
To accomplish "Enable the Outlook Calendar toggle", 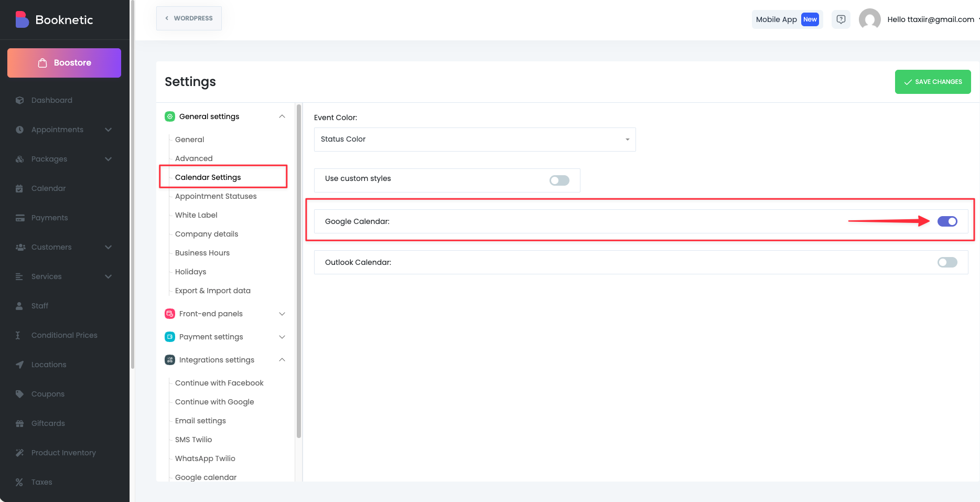I will [947, 262].
